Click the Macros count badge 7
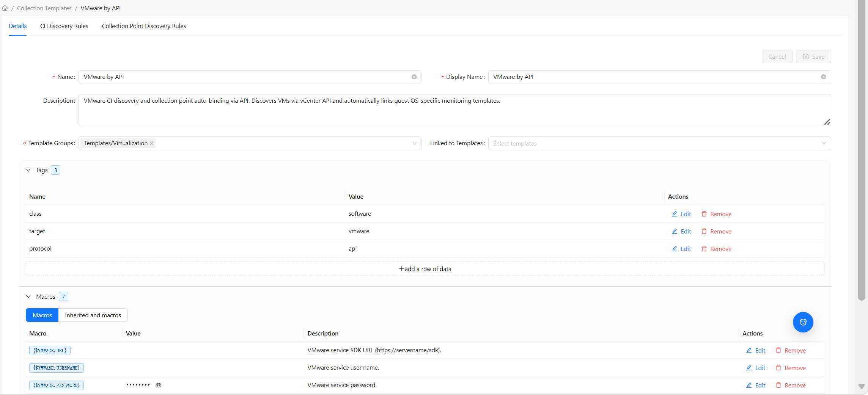Image resolution: width=868 pixels, height=395 pixels. 63,297
